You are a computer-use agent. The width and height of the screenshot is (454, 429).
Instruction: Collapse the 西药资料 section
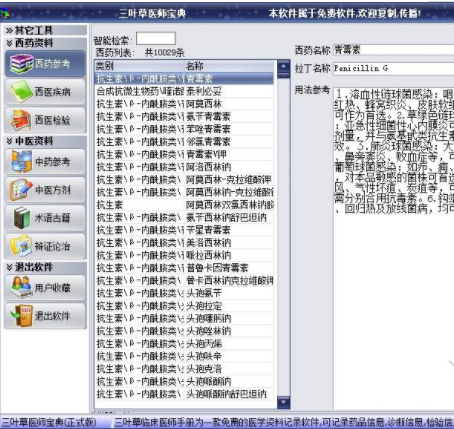pyautogui.click(x=45, y=43)
